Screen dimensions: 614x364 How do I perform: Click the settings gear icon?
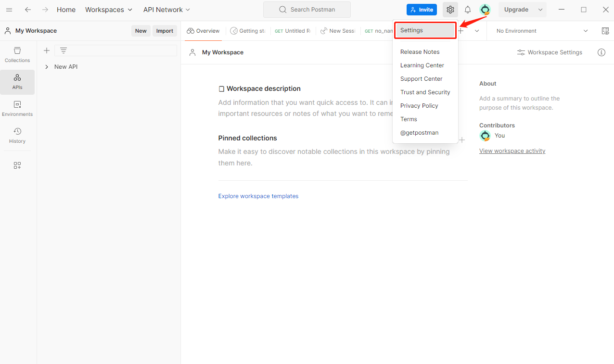pos(450,10)
